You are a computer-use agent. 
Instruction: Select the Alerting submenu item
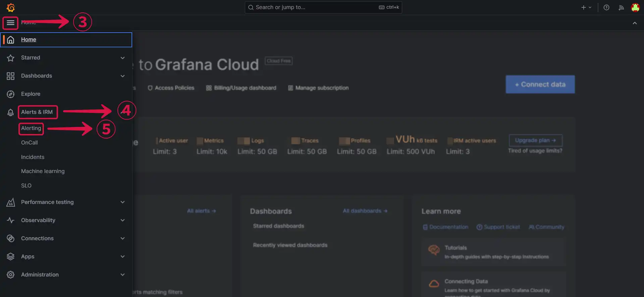[x=31, y=128]
